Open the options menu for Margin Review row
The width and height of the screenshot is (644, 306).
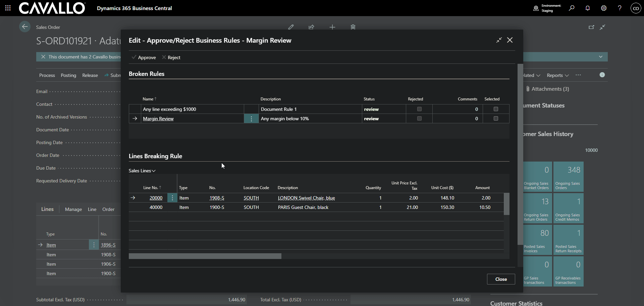click(251, 119)
